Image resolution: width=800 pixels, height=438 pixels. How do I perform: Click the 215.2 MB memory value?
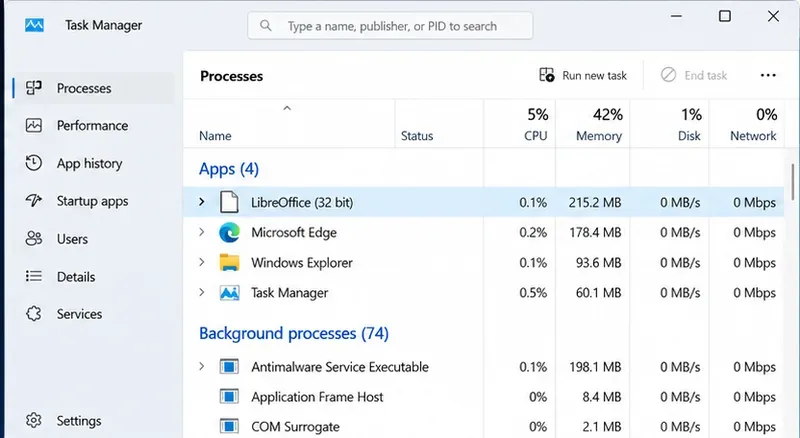point(595,203)
